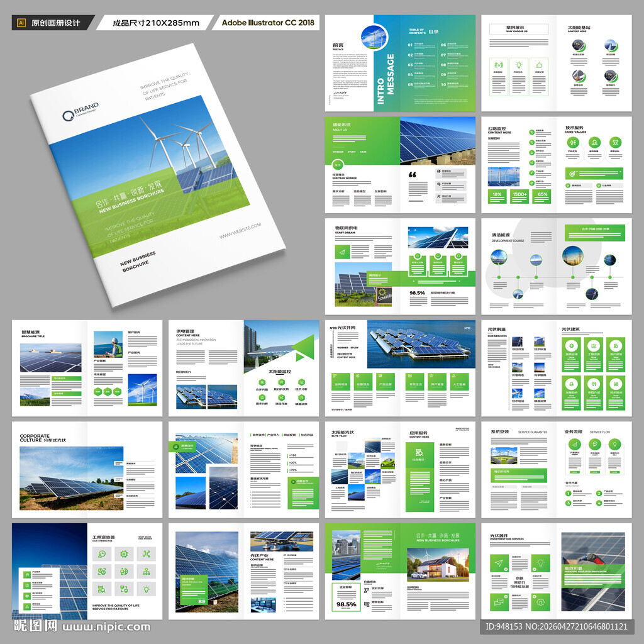Click the chat bubble circle under 业务流程
This screenshot has width=644, height=644.
click(x=595, y=445)
